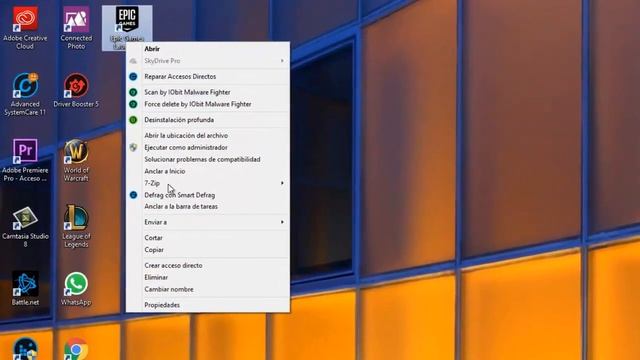This screenshot has width=640, height=360.
Task: Select the Adobe Premiere Pro shortcut
Action: (25, 160)
